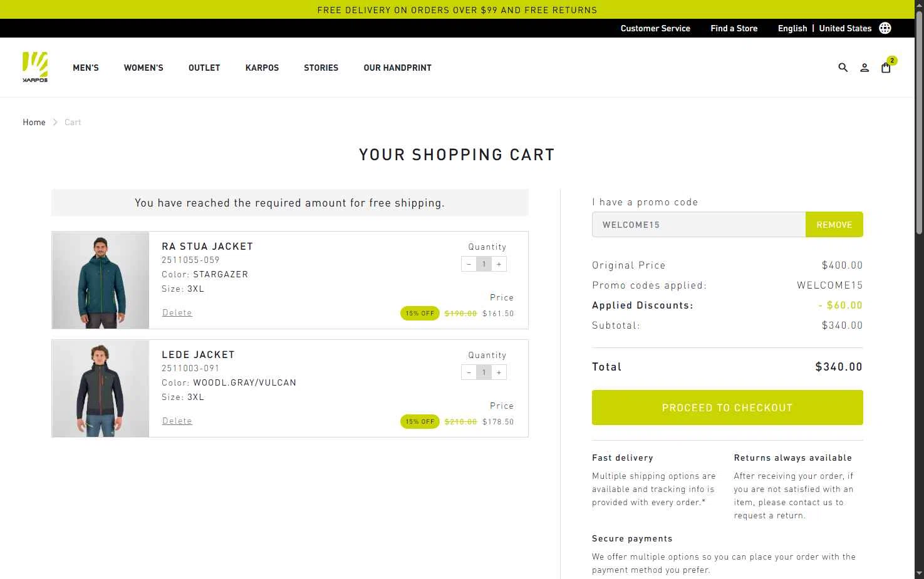The height and width of the screenshot is (579, 924).
Task: Click the struck-through $210.00 price
Action: [x=460, y=422]
